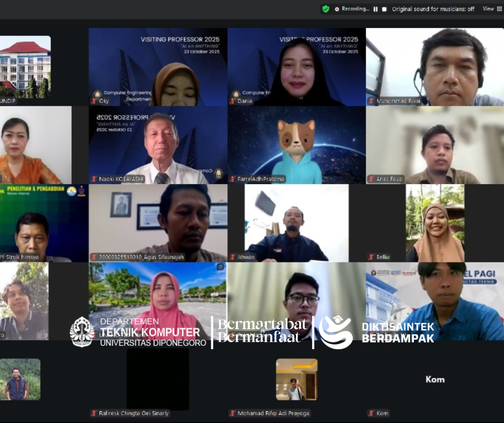Select Dania's video tile
504x423 pixels.
point(296,67)
